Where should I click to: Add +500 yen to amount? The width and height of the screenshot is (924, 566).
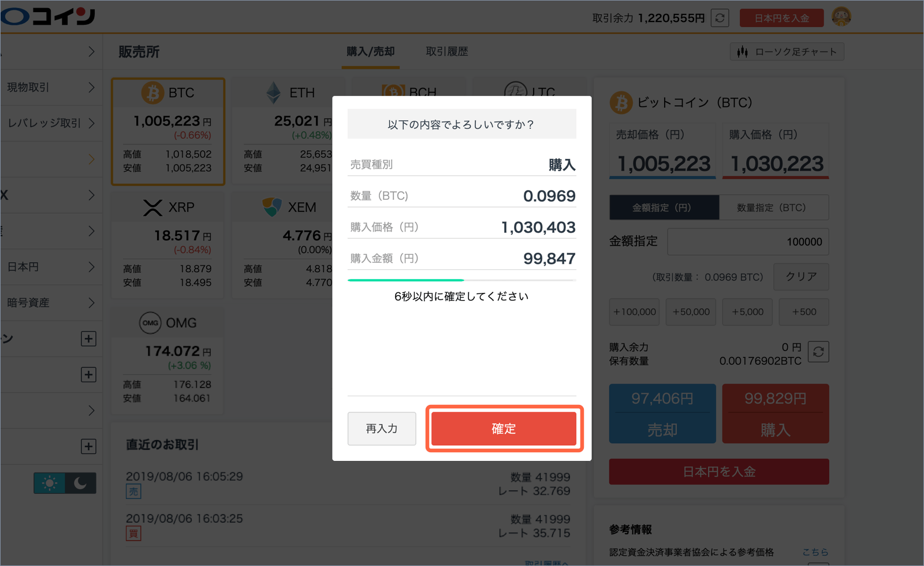[804, 312]
